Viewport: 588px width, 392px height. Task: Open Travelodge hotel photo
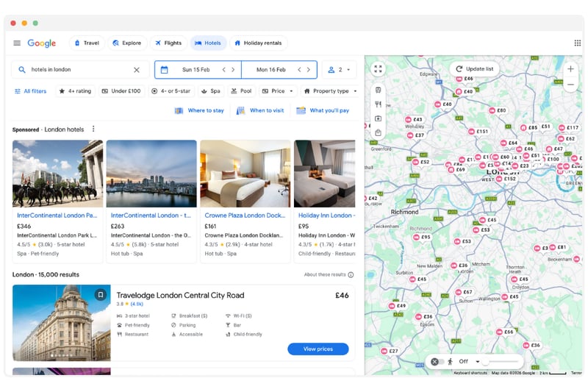pos(62,323)
